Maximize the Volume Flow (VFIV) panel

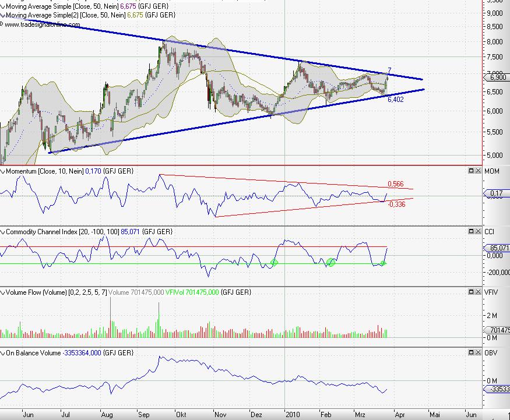[470, 292]
